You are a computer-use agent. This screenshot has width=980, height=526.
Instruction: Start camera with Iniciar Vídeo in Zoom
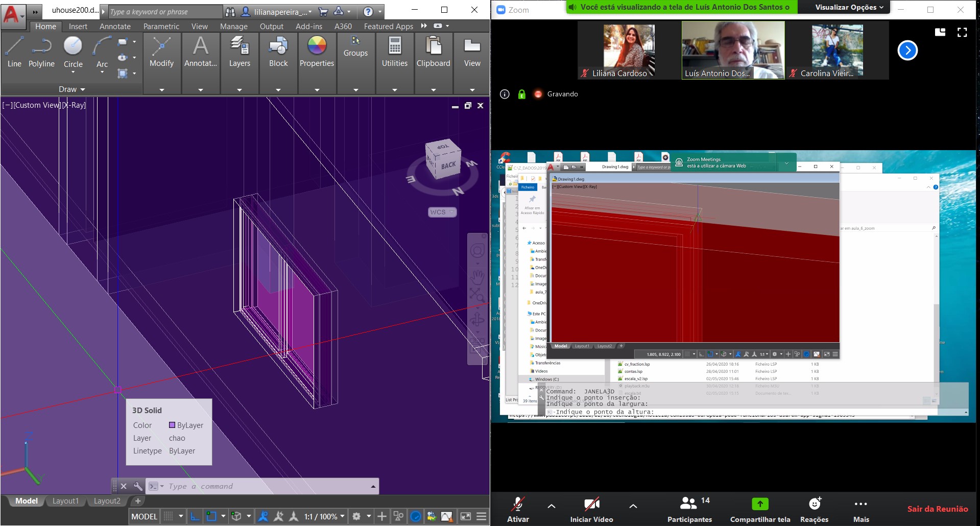tap(591, 509)
